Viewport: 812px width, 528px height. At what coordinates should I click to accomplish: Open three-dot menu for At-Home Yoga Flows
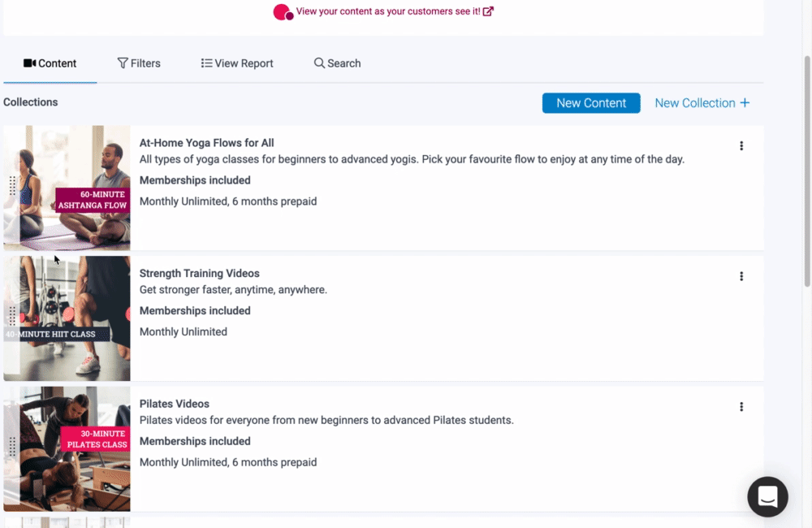pyautogui.click(x=741, y=146)
